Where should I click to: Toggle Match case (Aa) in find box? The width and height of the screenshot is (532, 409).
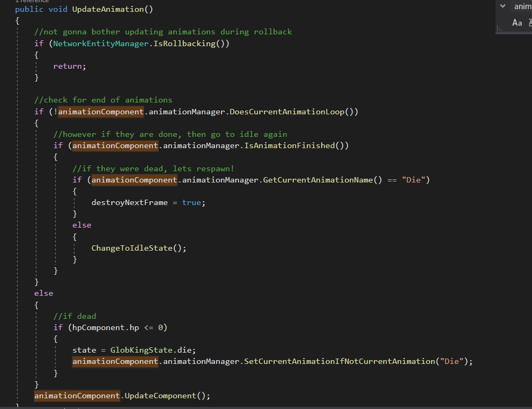517,23
